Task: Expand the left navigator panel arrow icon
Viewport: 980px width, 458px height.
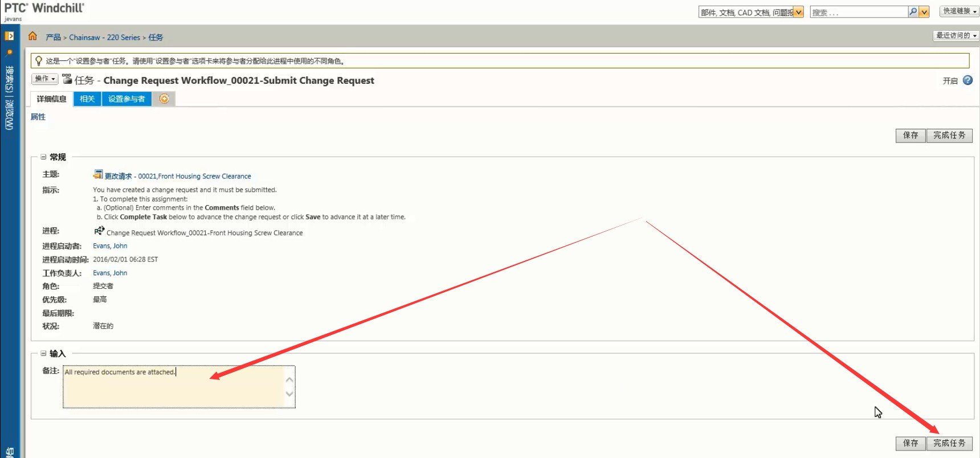Action: click(x=9, y=36)
